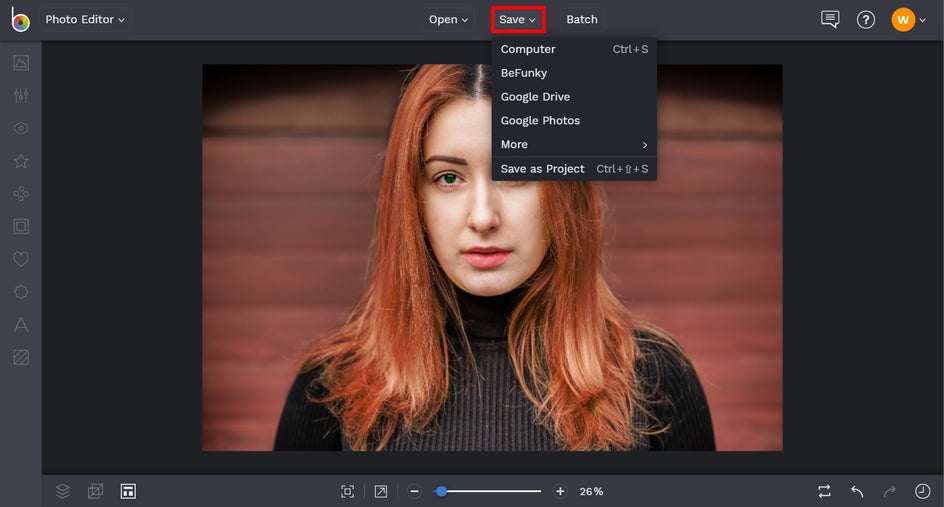The height and width of the screenshot is (507, 944).
Task: Adjust the zoom slider handle
Action: [x=441, y=491]
